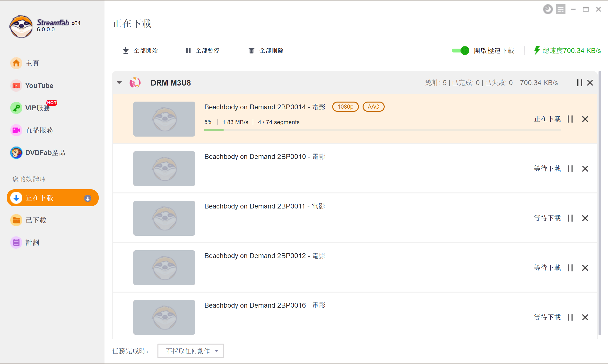Select title Beachbody on Demand 2BP0012
The width and height of the screenshot is (608, 364).
(265, 256)
